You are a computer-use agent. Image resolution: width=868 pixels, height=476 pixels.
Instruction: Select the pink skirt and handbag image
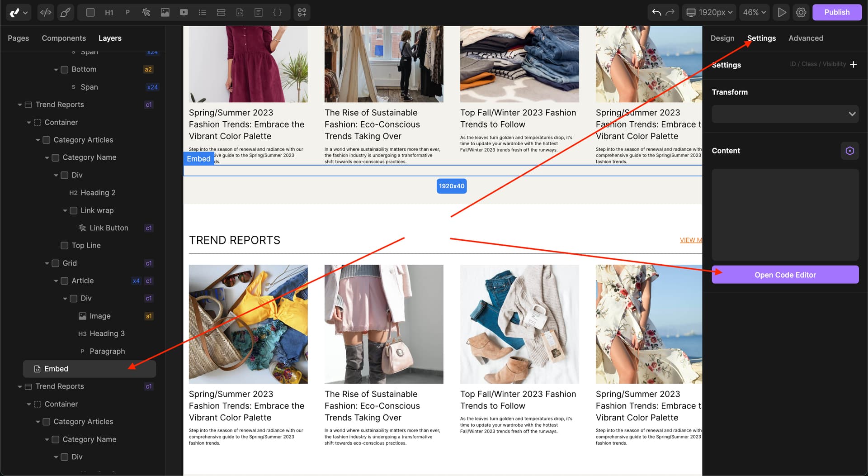(x=384, y=324)
